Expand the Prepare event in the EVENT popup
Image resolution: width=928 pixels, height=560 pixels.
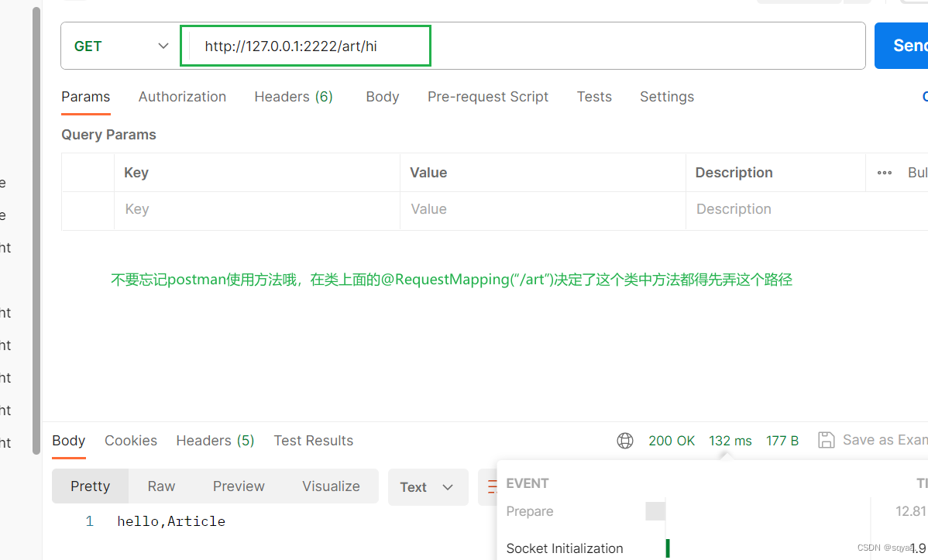(x=530, y=511)
